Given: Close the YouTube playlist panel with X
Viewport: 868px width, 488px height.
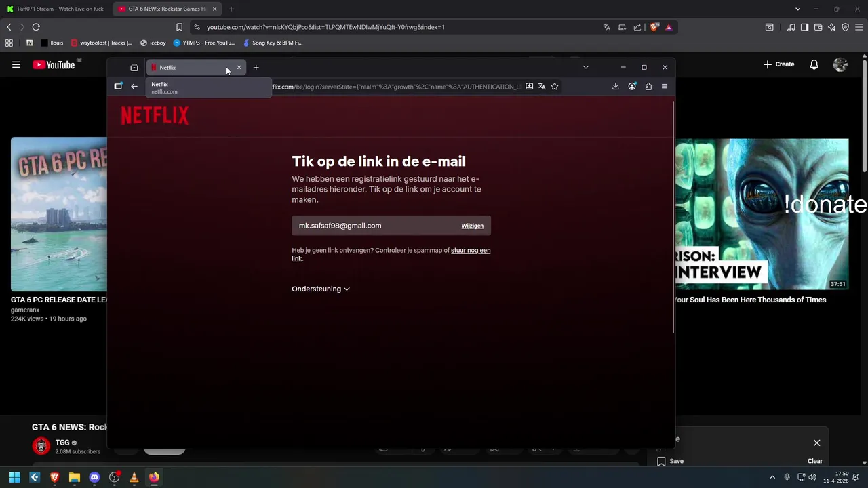Looking at the screenshot, I should point(816,443).
